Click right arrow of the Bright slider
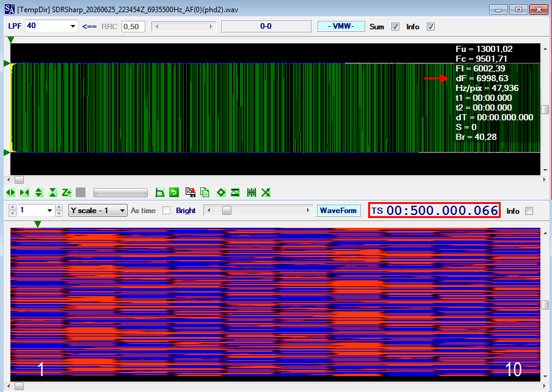Image resolution: width=552 pixels, height=392 pixels. (308, 211)
